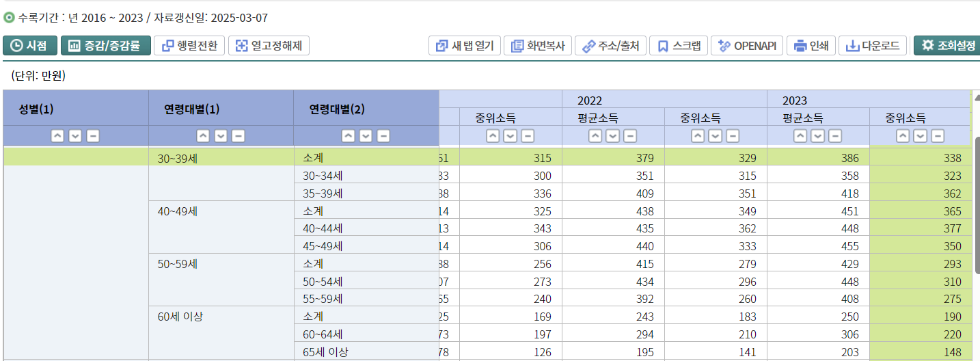
Task: Select the 2022 year header
Action: click(590, 101)
